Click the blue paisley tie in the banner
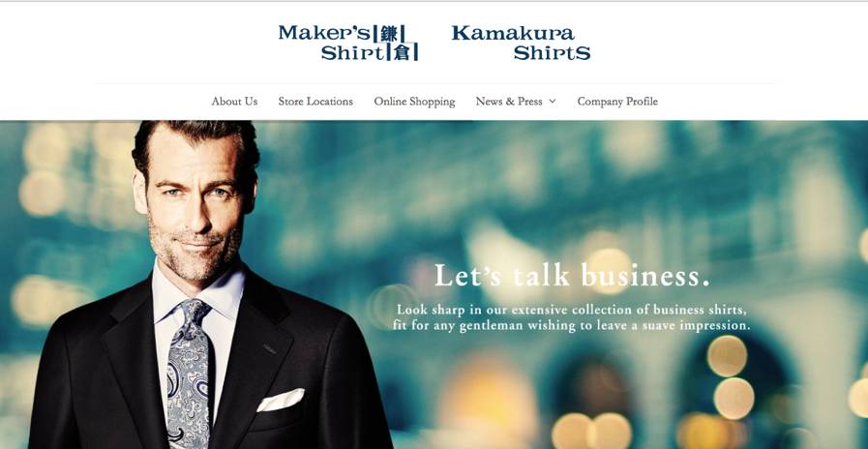The width and height of the screenshot is (868, 449). [x=189, y=371]
